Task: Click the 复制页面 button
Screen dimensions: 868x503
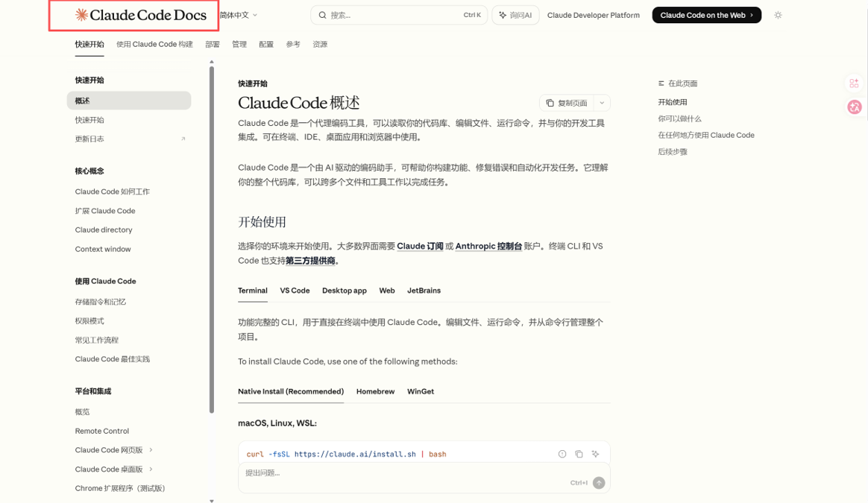Action: point(567,103)
